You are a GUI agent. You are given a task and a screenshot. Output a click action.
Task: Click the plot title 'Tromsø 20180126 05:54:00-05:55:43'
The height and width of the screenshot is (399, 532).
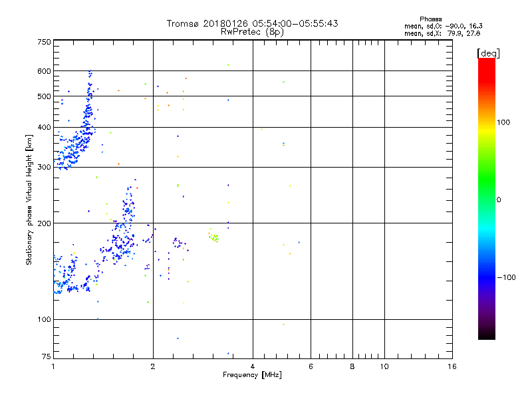(x=252, y=23)
